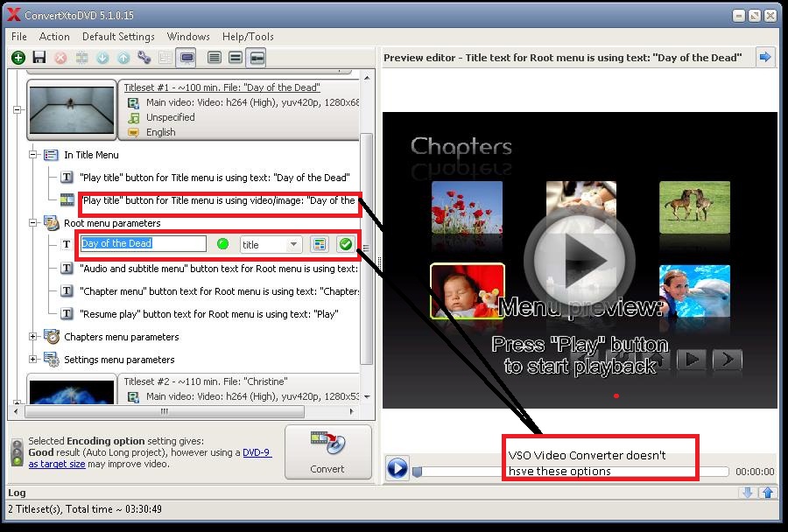
Task: Collapse Titleset #1 tree node
Action: 18,109
